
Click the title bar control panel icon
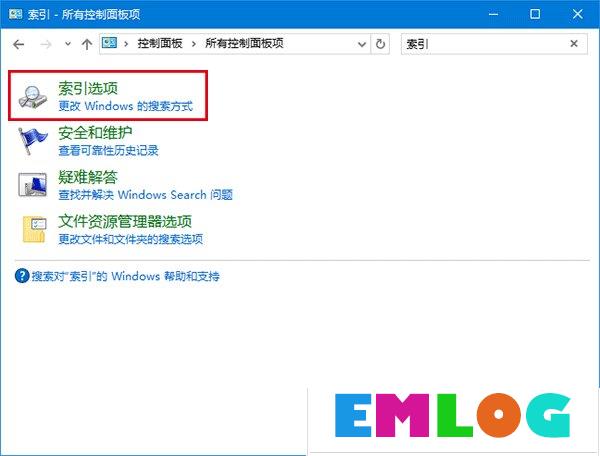point(16,14)
